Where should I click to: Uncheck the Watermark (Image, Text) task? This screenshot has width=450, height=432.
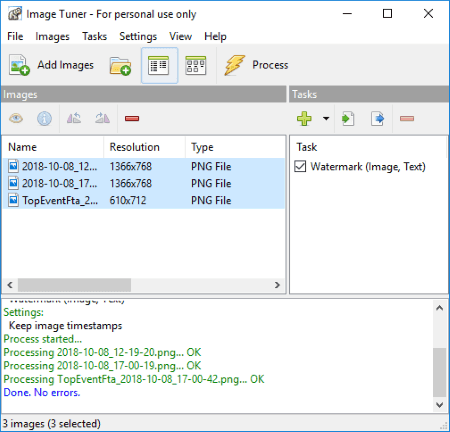(x=300, y=166)
